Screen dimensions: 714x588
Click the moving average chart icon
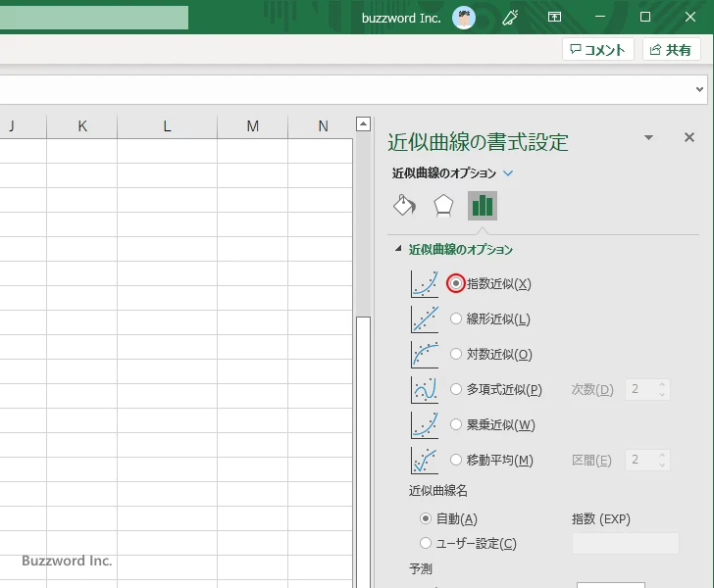(x=425, y=461)
